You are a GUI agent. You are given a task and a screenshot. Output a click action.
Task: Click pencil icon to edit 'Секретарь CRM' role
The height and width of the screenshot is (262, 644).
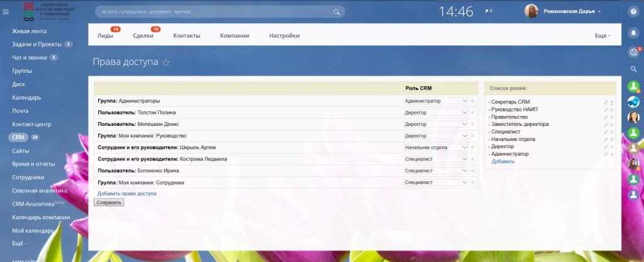click(x=606, y=102)
